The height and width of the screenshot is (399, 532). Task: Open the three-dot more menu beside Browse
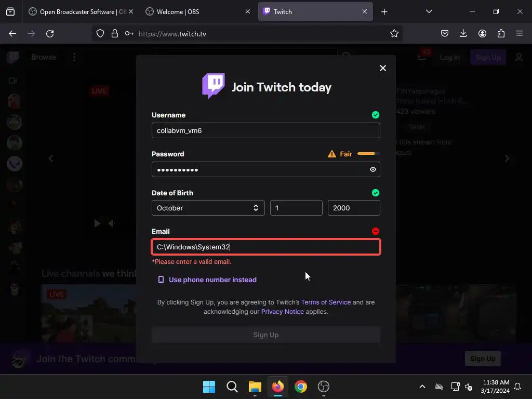pyautogui.click(x=74, y=57)
